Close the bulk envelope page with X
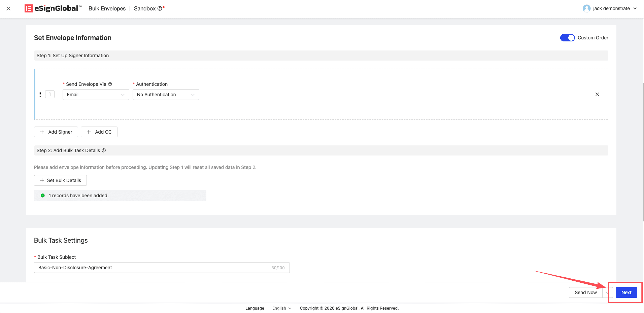This screenshot has height=313, width=644. pos(8,8)
